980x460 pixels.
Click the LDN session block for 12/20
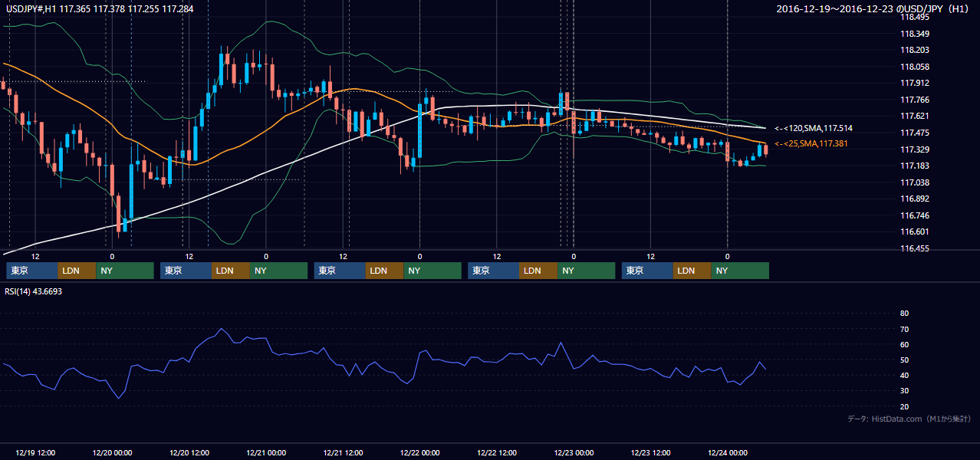[x=232, y=271]
